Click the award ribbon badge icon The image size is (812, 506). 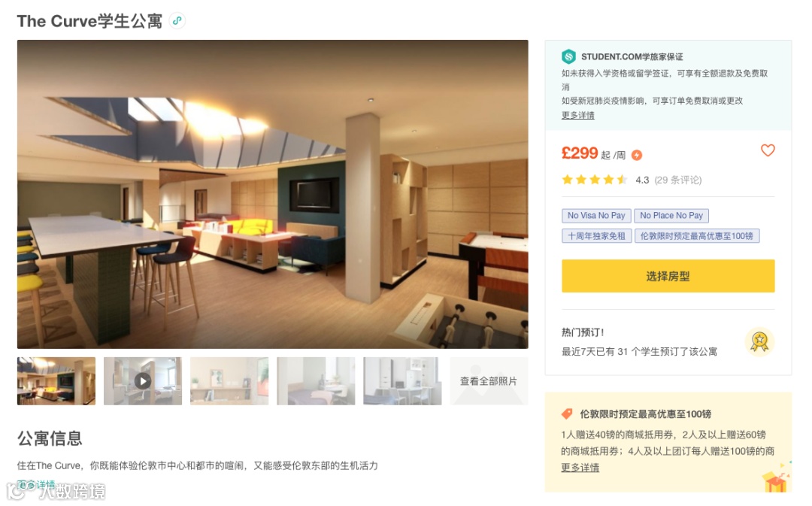point(759,342)
